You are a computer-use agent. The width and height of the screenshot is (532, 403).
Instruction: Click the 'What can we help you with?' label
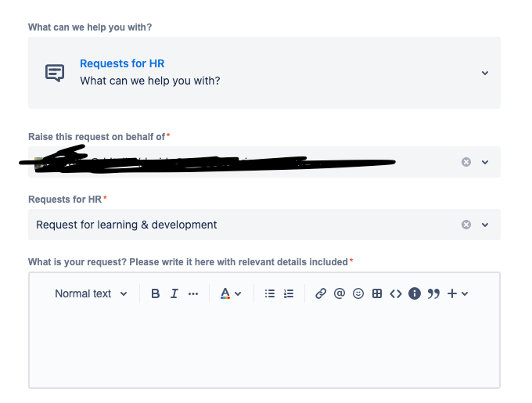click(x=90, y=27)
